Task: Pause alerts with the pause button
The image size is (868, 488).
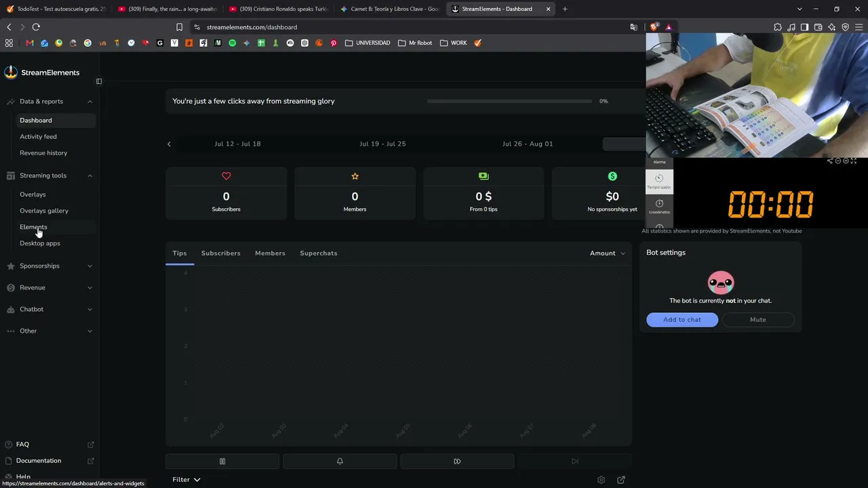Action: pos(222,462)
